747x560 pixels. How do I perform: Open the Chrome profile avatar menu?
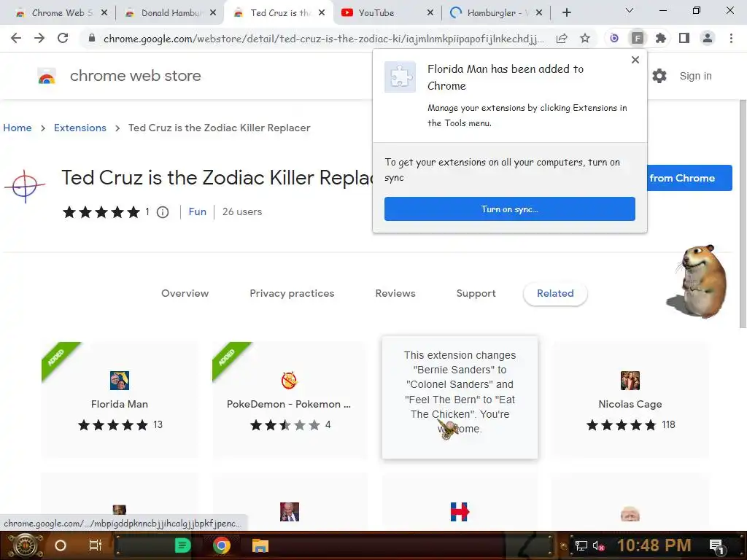tap(708, 38)
